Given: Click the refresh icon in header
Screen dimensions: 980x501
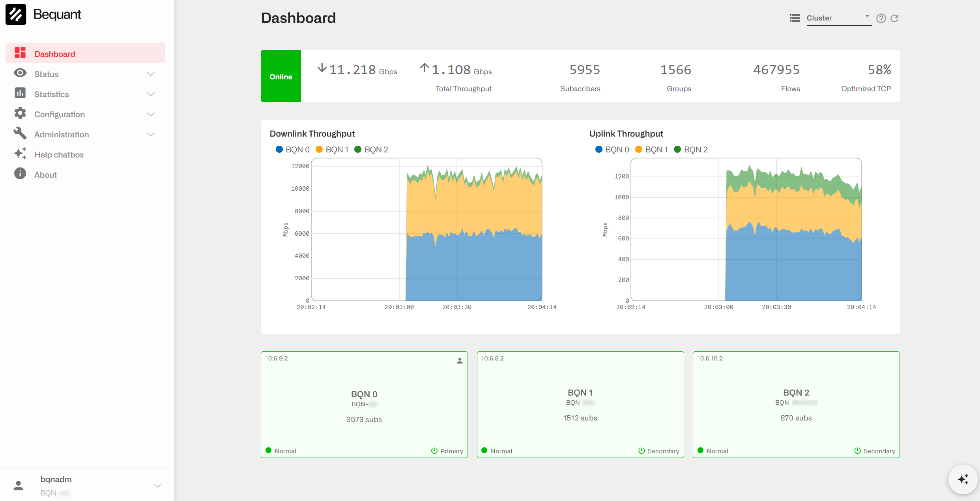Looking at the screenshot, I should click(894, 18).
